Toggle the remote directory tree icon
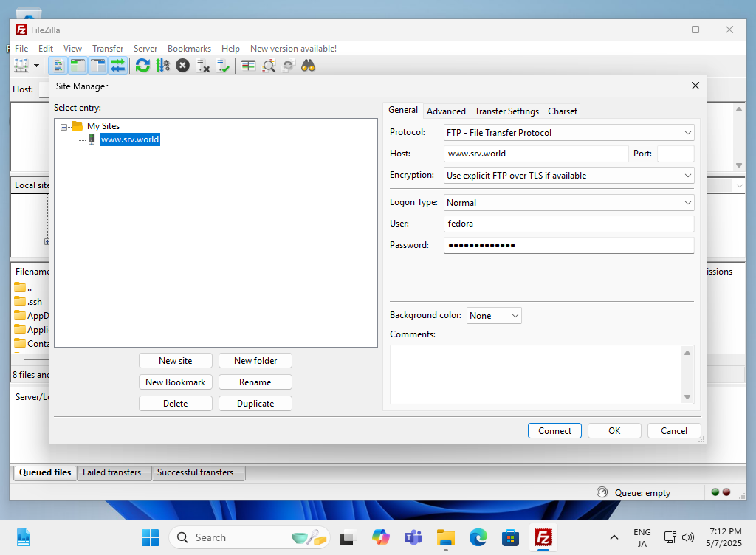Image resolution: width=756 pixels, height=555 pixels. click(x=98, y=66)
